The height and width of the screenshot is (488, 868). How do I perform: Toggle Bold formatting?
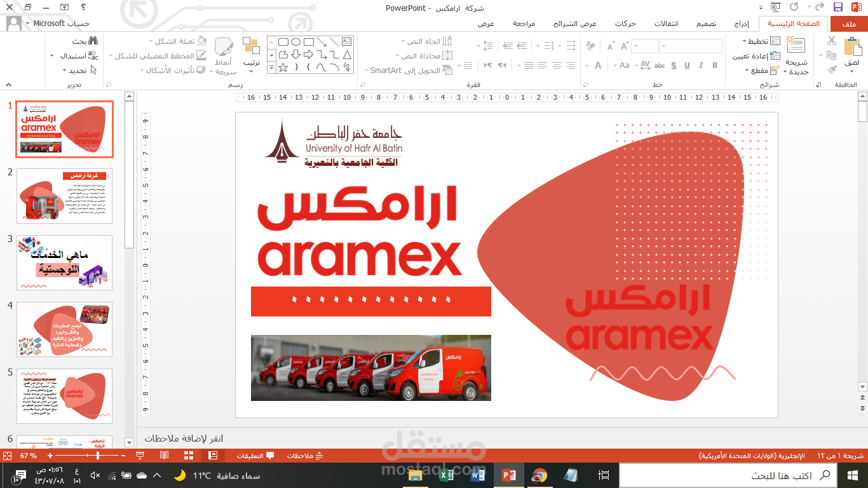(x=715, y=65)
